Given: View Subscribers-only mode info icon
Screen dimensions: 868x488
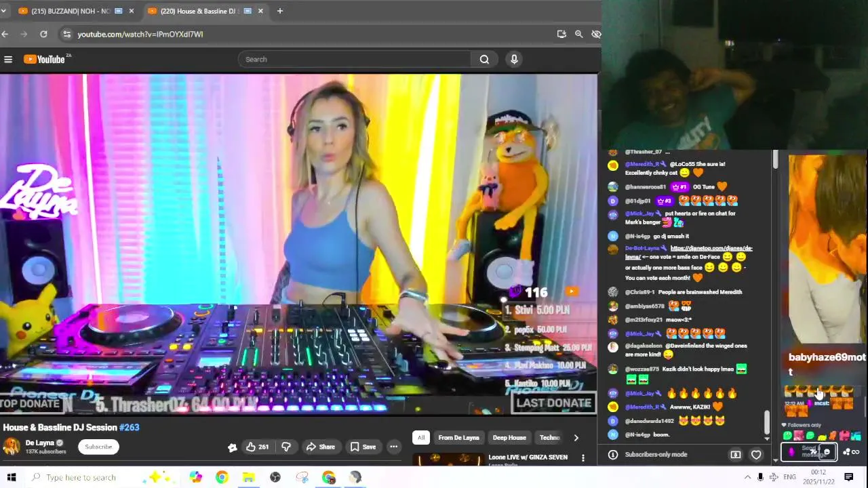Looking at the screenshot, I should click(x=613, y=455).
